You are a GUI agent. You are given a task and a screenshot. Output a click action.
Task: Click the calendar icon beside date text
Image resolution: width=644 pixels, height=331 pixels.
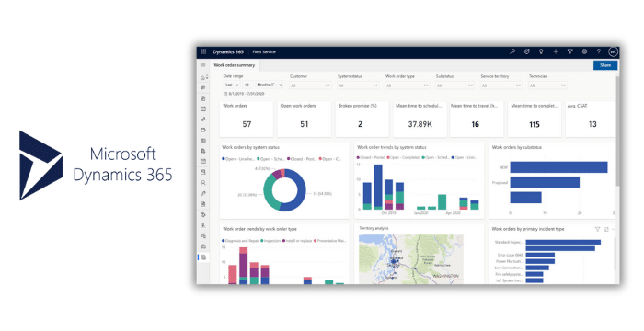coord(225,94)
